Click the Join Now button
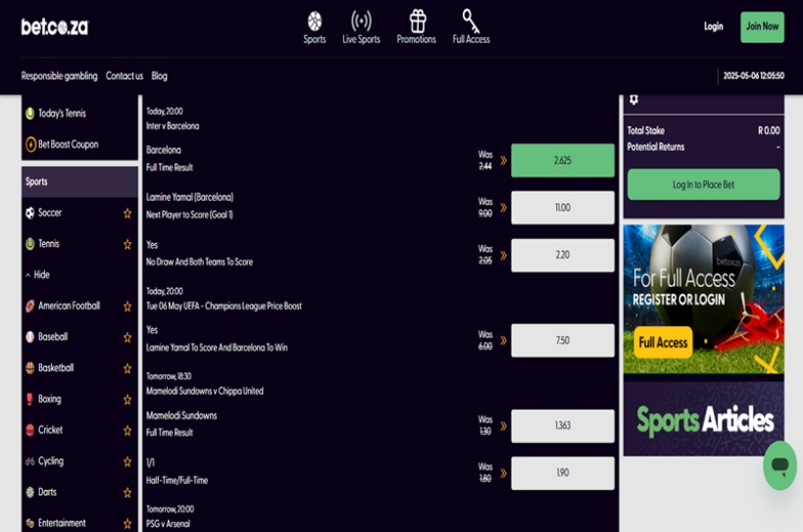Screen dimensions: 803x532 (762, 26)
